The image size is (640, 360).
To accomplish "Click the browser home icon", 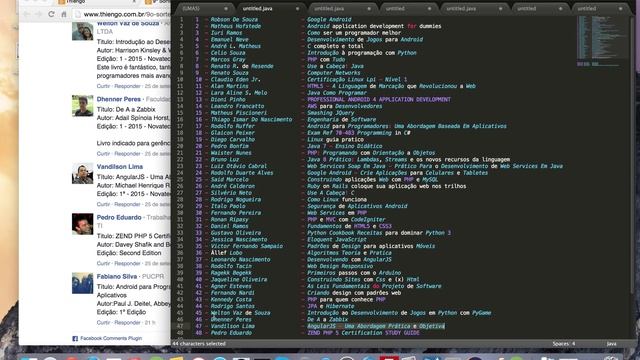I will pos(64,14).
